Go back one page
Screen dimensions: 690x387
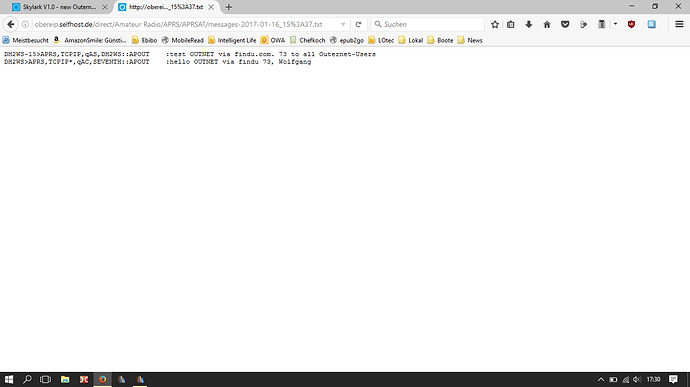11,24
